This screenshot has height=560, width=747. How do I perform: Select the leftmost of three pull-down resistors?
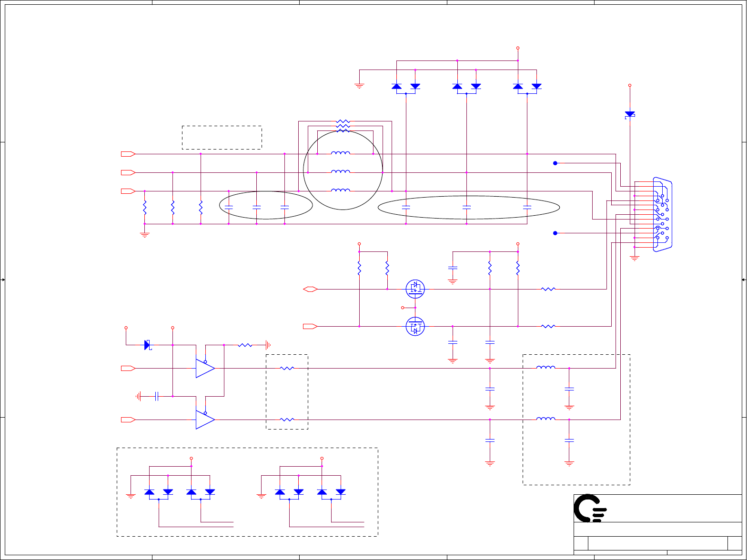point(144,207)
